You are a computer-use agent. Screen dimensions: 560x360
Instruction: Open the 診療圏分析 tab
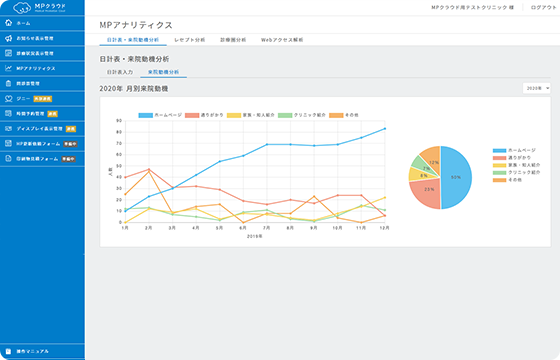coord(233,40)
